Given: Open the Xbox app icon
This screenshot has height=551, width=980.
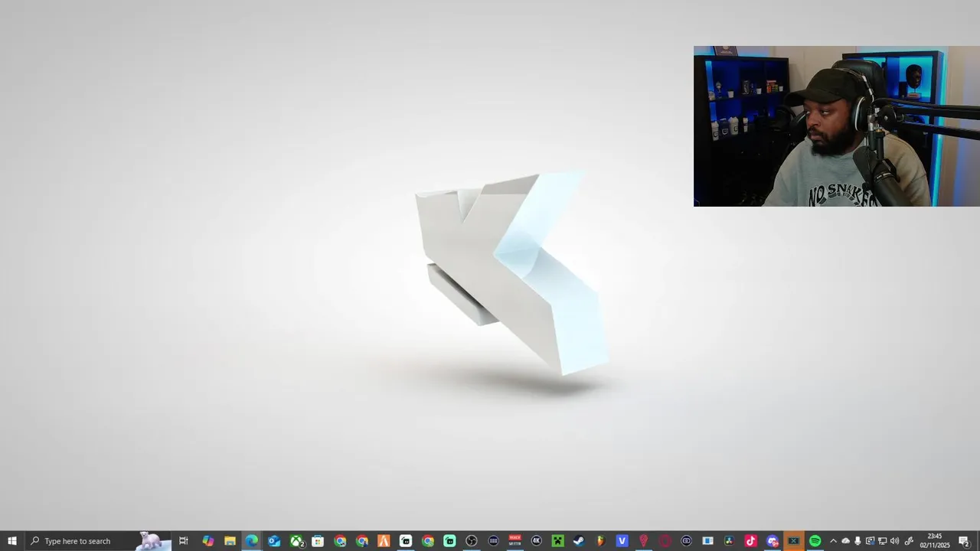Looking at the screenshot, I should coord(296,541).
